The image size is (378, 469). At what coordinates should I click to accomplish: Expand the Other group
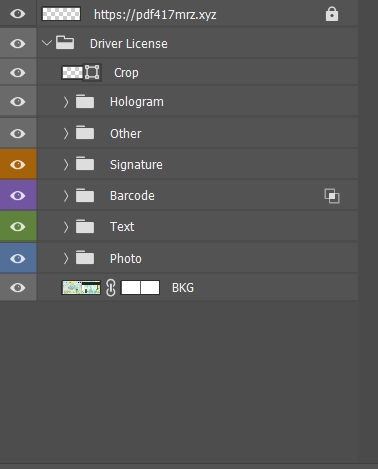click(66, 134)
